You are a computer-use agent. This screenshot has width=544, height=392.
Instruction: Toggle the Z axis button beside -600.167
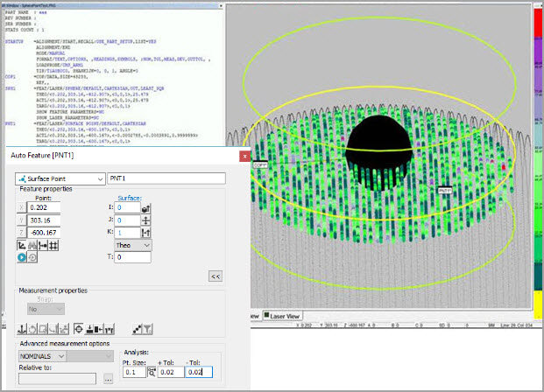(21, 231)
